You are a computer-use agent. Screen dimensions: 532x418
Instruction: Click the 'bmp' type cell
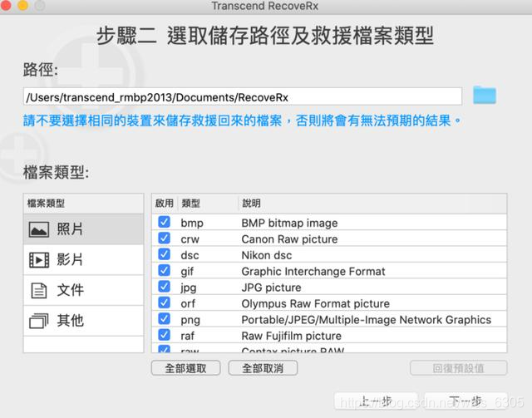pyautogui.click(x=192, y=224)
